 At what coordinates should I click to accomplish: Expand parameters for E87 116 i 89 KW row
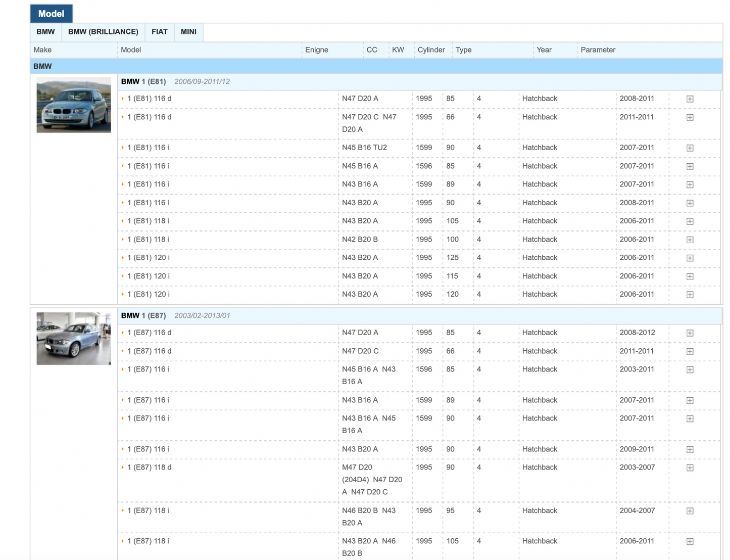pos(690,400)
